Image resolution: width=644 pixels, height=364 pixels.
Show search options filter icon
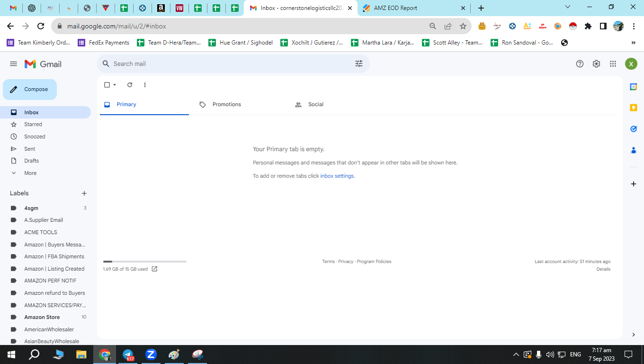click(x=359, y=64)
